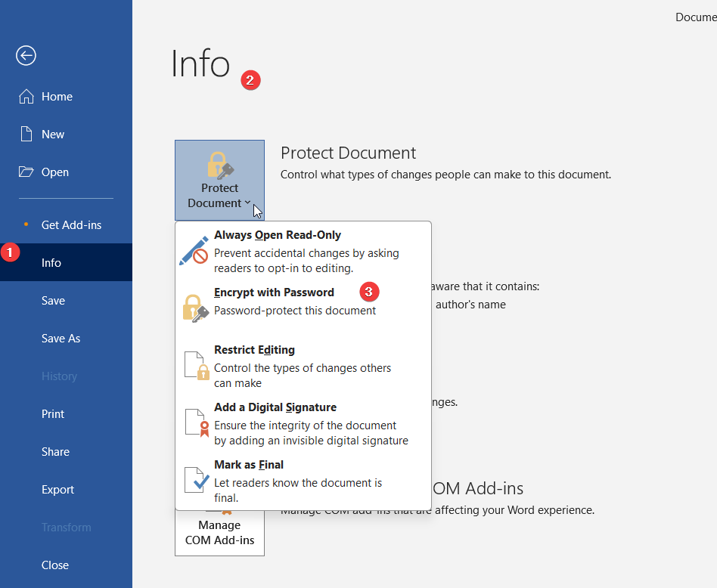Click the back arrow to exit Backstage view
The height and width of the screenshot is (588, 717).
pyautogui.click(x=25, y=55)
